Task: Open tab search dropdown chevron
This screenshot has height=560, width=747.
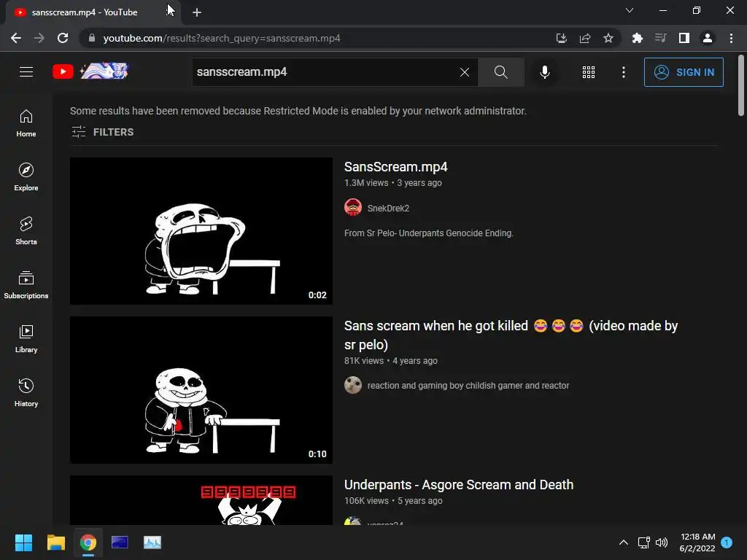Action: [x=630, y=10]
